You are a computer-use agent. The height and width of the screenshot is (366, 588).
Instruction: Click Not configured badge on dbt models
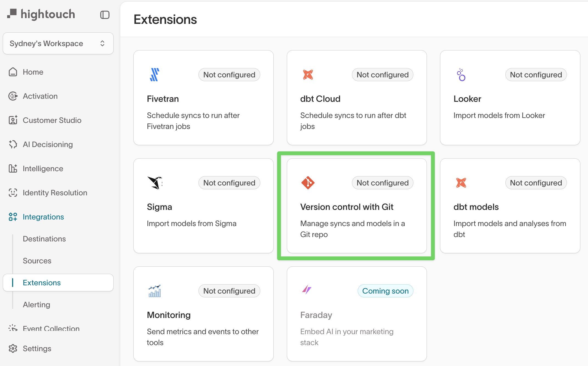pos(536,182)
